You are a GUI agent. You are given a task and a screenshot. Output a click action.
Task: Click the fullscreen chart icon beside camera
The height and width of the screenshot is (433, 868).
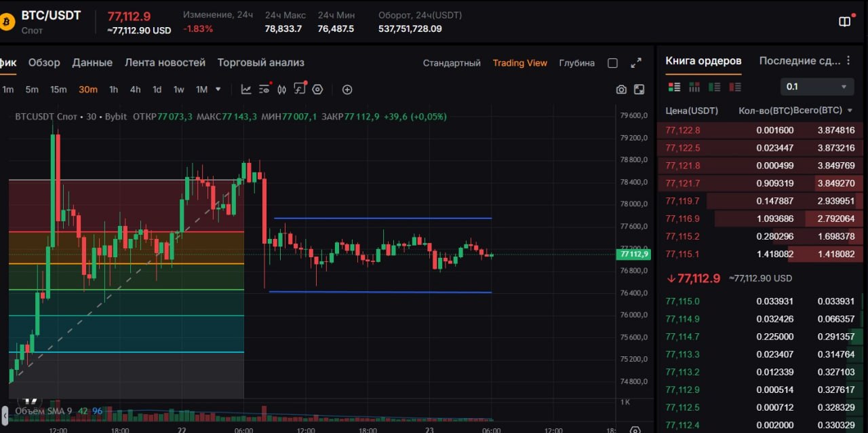639,90
